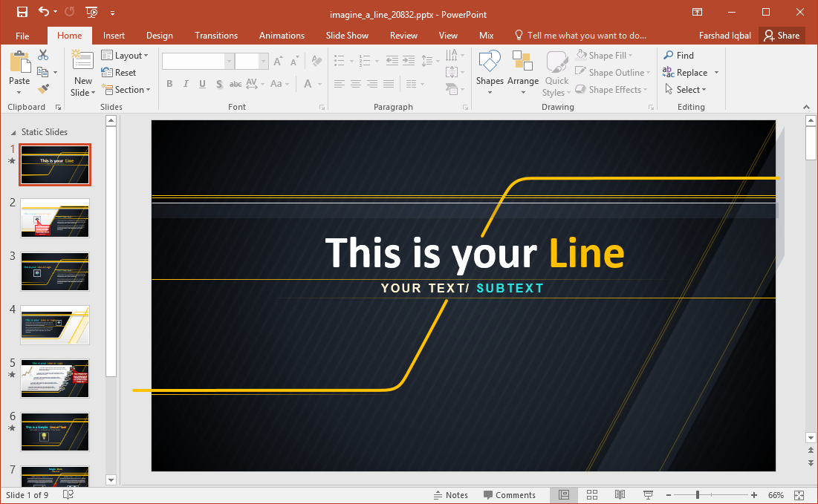Image resolution: width=818 pixels, height=504 pixels.
Task: Toggle text Shadow formatting
Action: click(x=219, y=84)
